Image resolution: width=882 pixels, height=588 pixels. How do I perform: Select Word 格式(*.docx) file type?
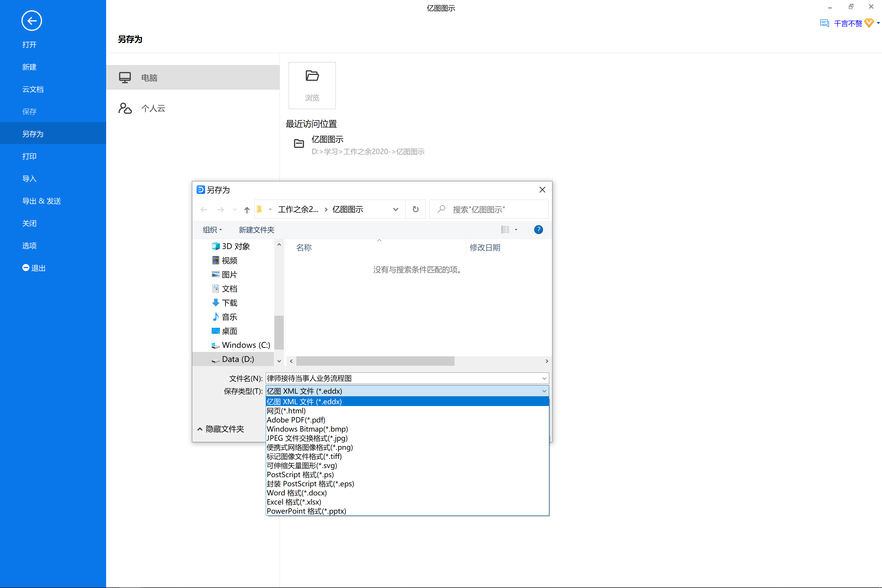tap(407, 493)
